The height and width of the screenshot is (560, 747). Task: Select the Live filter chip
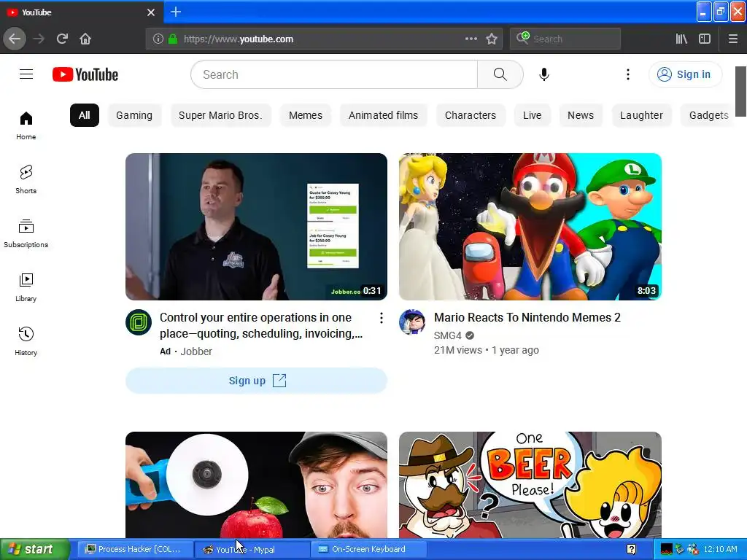(x=532, y=115)
